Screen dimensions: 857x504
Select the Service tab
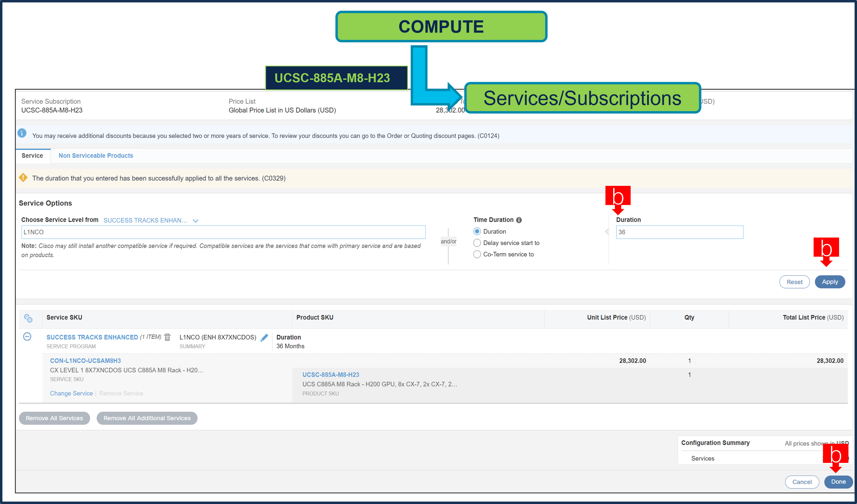click(33, 155)
